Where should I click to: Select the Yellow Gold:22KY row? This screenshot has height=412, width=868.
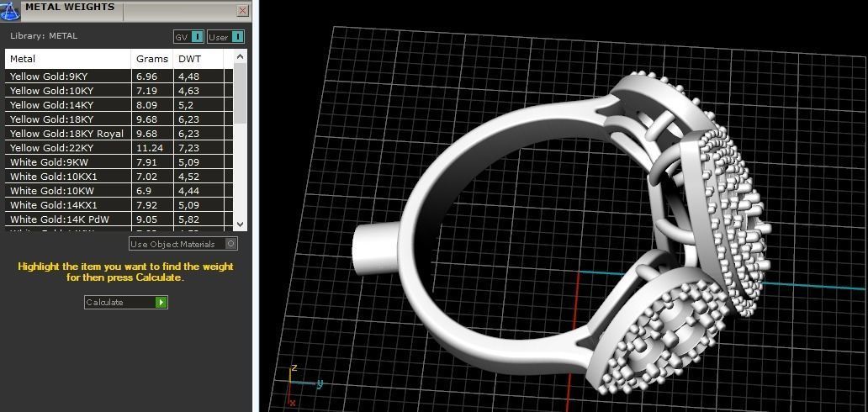click(119, 148)
